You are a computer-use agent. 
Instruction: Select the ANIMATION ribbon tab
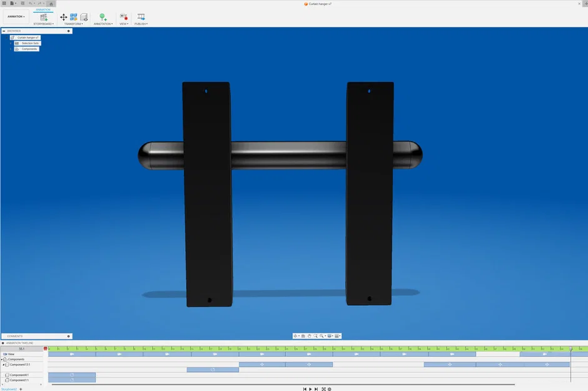click(43, 10)
